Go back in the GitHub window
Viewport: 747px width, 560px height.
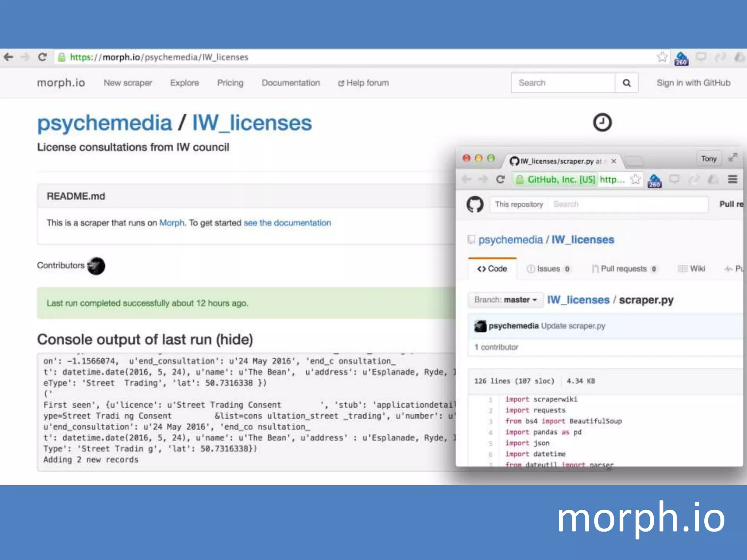(467, 179)
